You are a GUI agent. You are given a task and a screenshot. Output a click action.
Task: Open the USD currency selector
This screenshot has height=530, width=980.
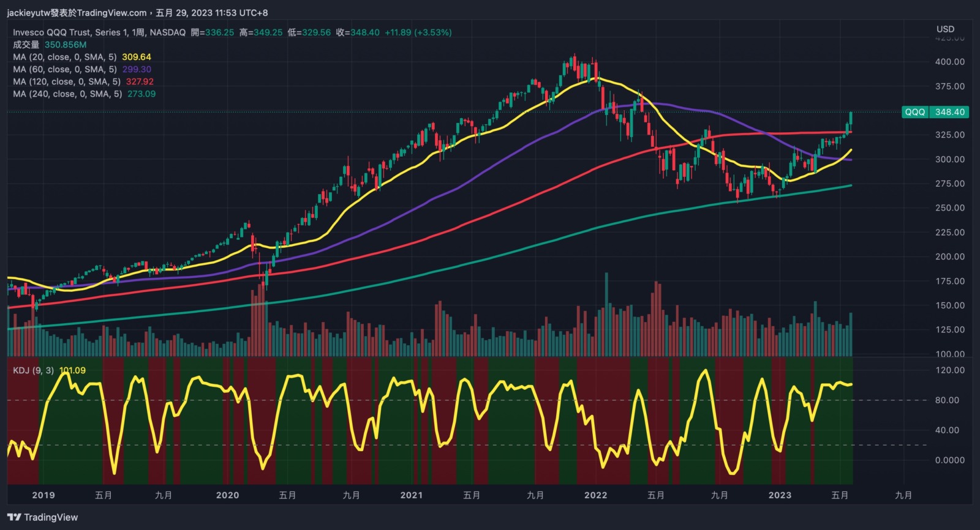[945, 29]
